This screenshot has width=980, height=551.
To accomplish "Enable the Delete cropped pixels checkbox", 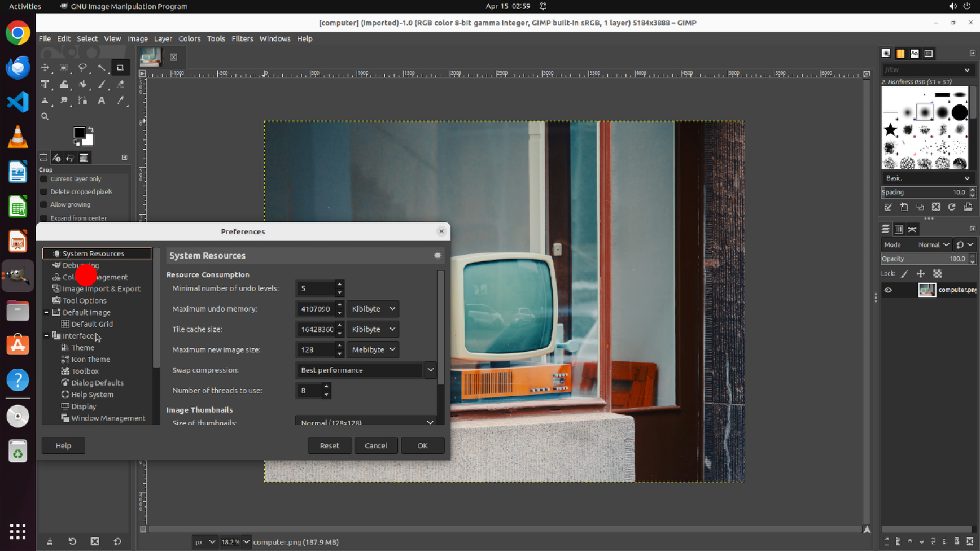I will click(43, 192).
